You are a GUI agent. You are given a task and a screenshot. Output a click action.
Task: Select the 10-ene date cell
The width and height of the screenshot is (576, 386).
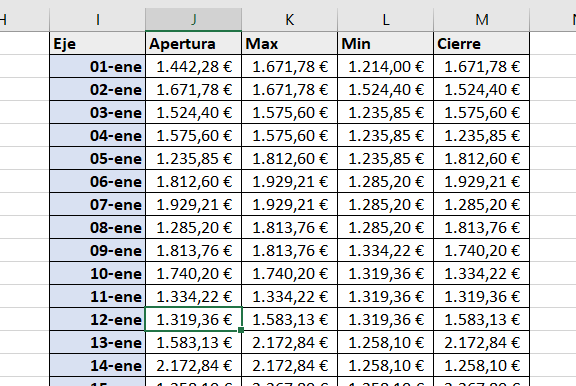tap(98, 274)
